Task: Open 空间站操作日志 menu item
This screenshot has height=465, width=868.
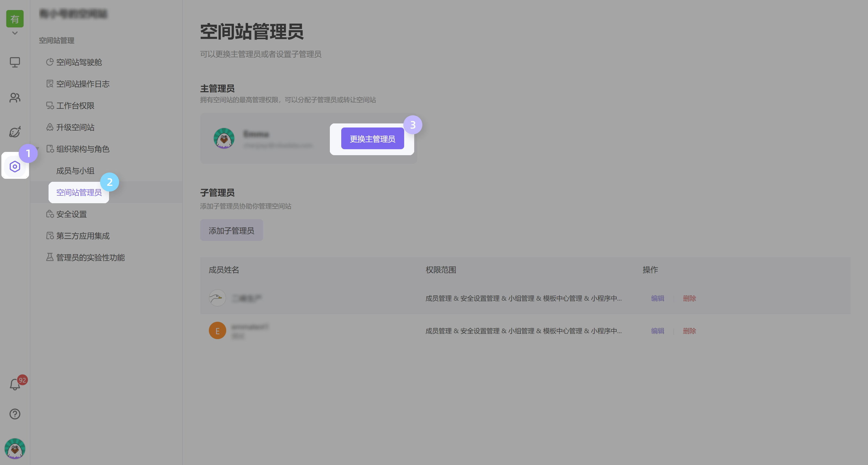Action: click(x=82, y=84)
